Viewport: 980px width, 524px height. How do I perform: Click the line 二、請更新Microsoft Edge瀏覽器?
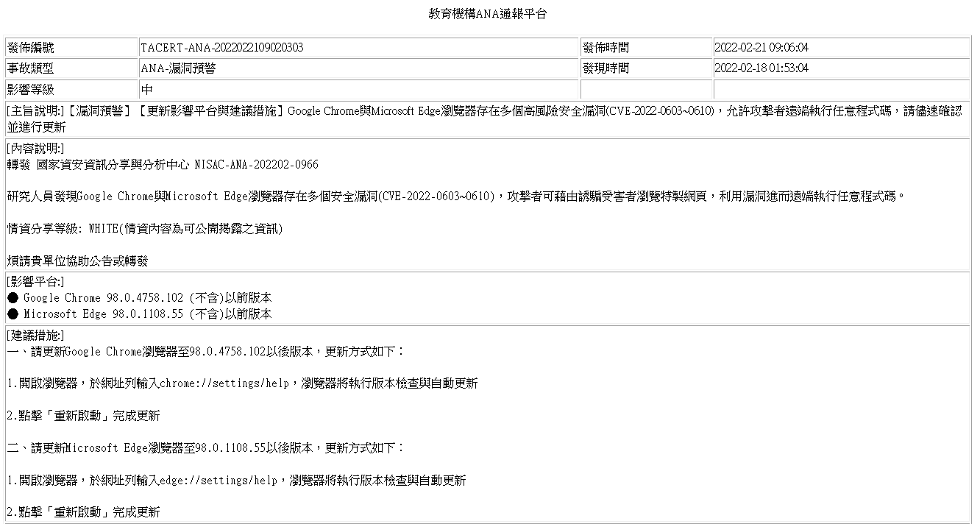tap(205, 448)
